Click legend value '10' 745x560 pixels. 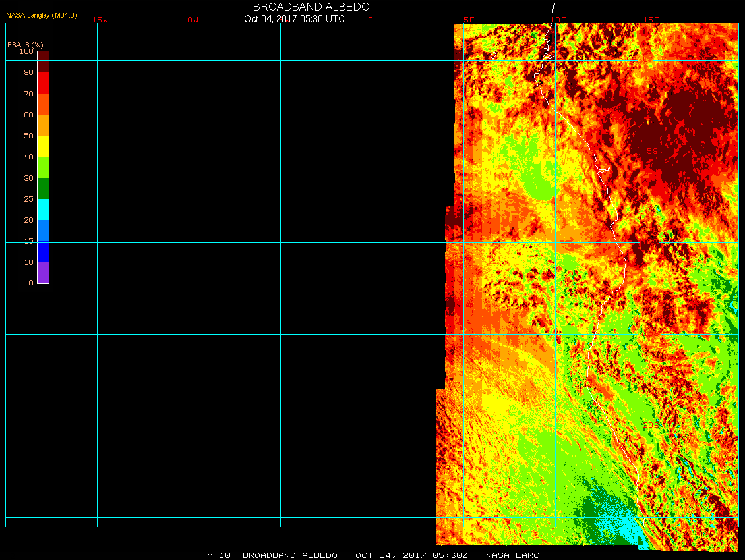28,262
